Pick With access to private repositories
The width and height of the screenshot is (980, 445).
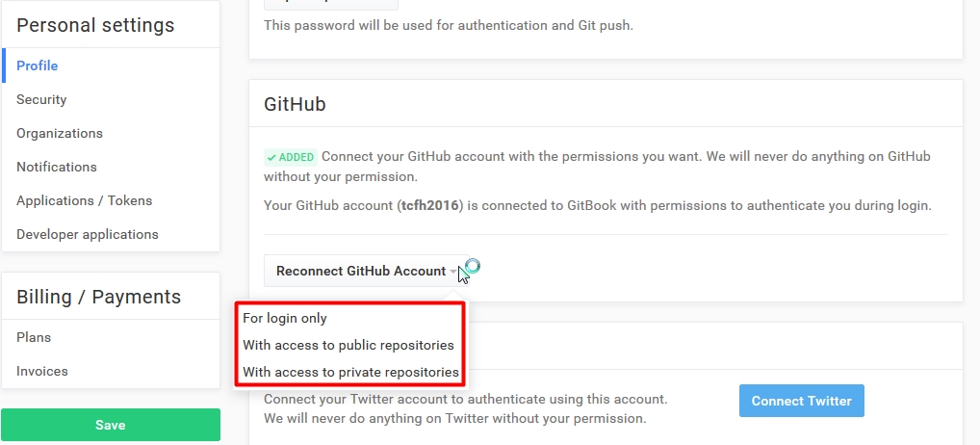click(350, 372)
